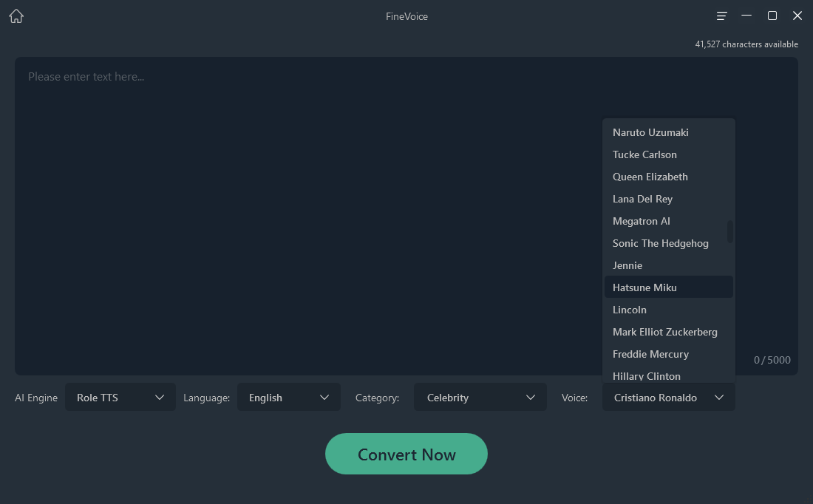
Task: Select Naruto Uzumaki voice
Action: pos(668,132)
